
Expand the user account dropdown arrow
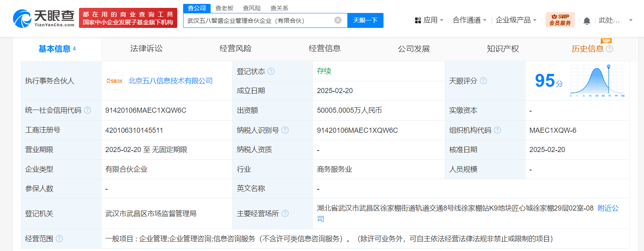[631, 20]
